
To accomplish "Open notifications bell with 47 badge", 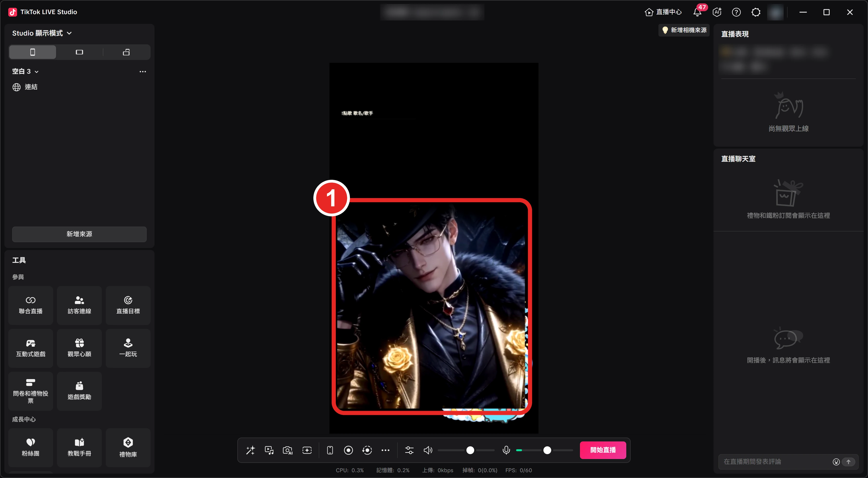I will [x=698, y=12].
